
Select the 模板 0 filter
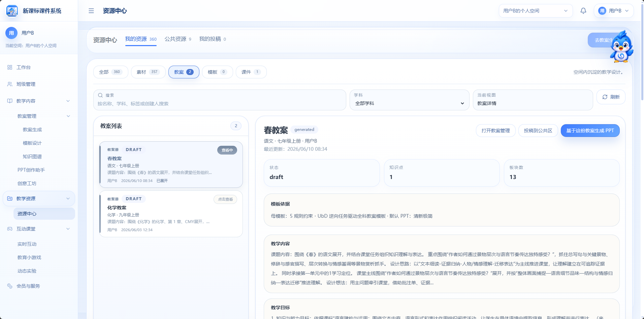coord(218,72)
